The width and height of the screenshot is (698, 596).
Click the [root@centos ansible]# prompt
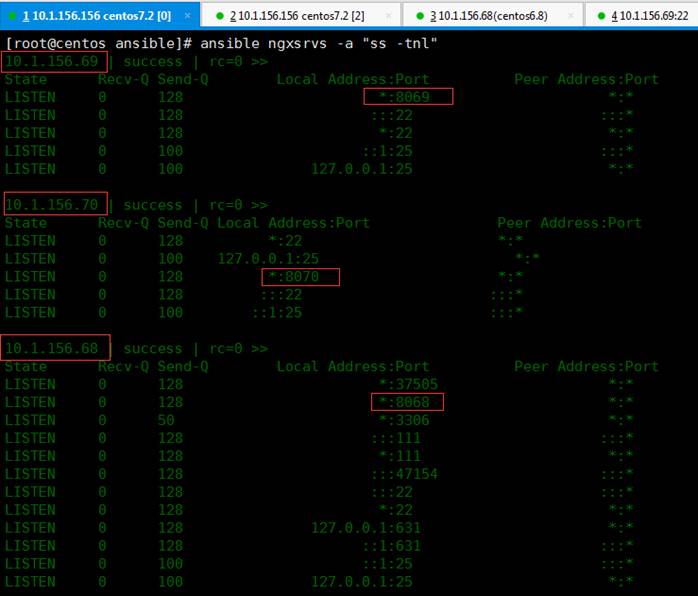(x=98, y=43)
